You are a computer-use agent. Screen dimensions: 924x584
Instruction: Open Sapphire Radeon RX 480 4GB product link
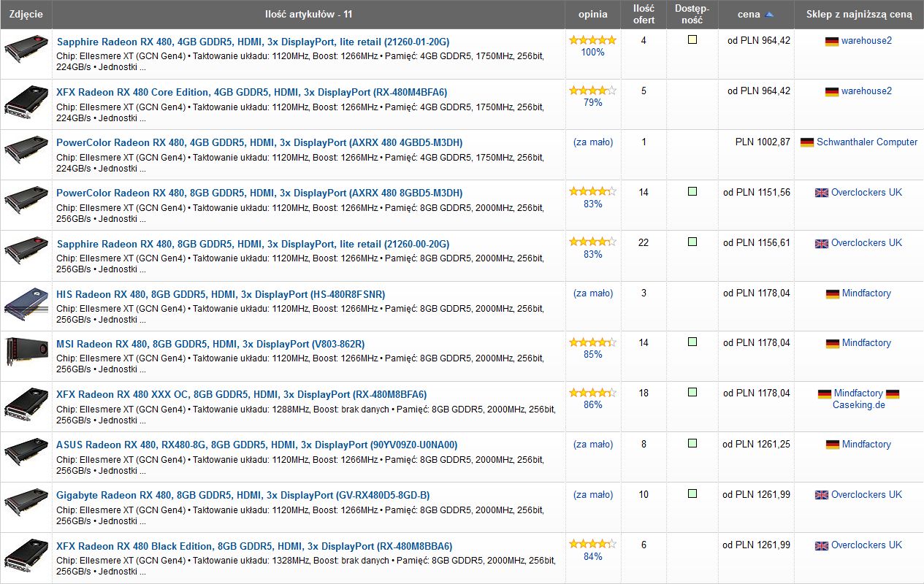tap(253, 42)
